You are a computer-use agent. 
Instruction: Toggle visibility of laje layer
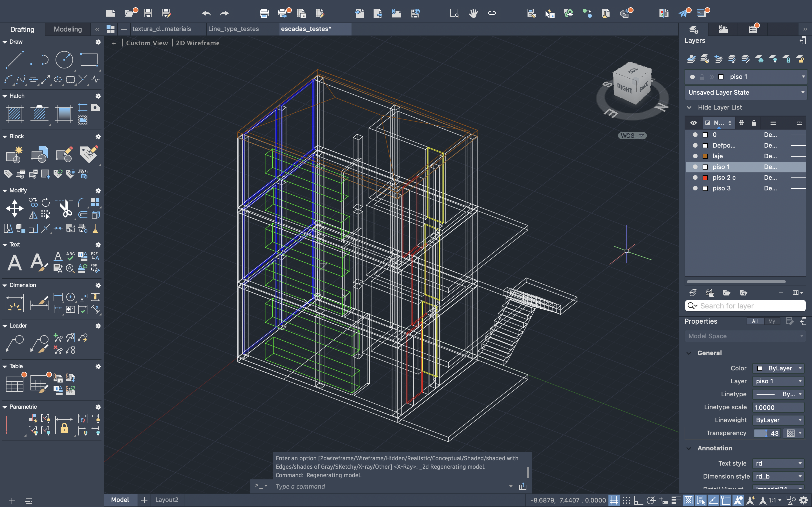point(695,156)
